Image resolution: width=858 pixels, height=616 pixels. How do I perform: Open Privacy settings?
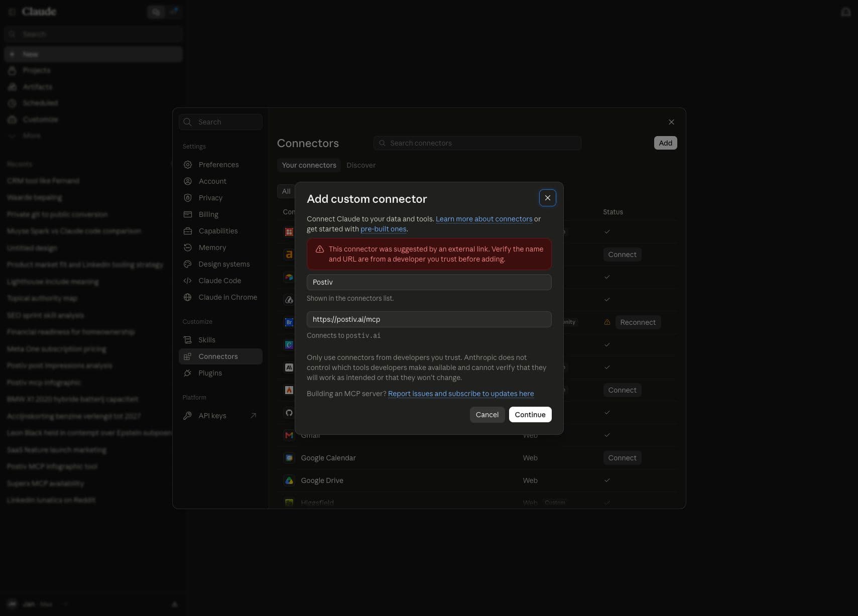(220, 198)
